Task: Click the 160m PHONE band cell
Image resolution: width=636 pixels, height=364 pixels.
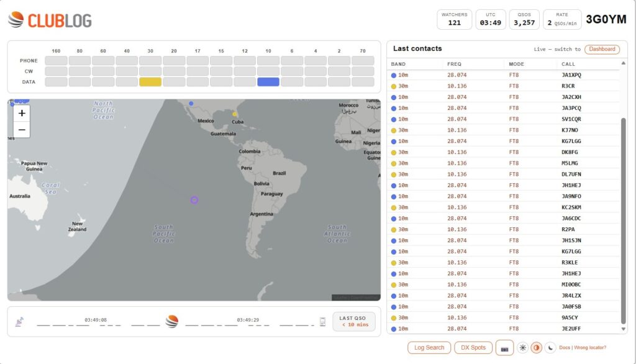Action: (x=56, y=61)
